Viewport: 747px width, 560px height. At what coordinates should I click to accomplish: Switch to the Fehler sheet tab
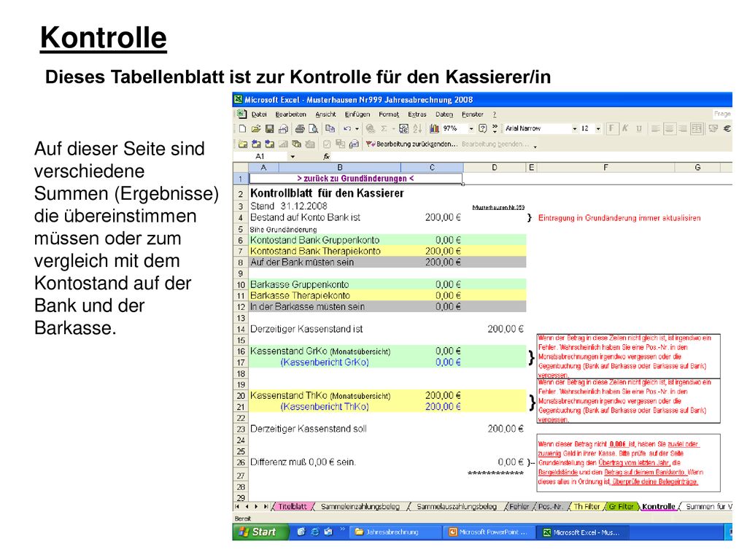coord(519,507)
